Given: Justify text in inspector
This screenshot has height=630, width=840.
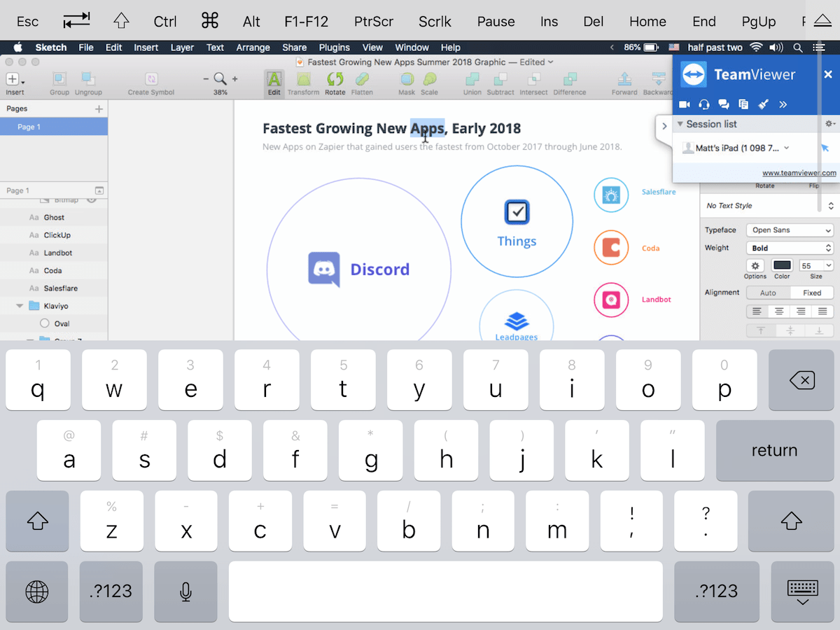Looking at the screenshot, I should [823, 311].
